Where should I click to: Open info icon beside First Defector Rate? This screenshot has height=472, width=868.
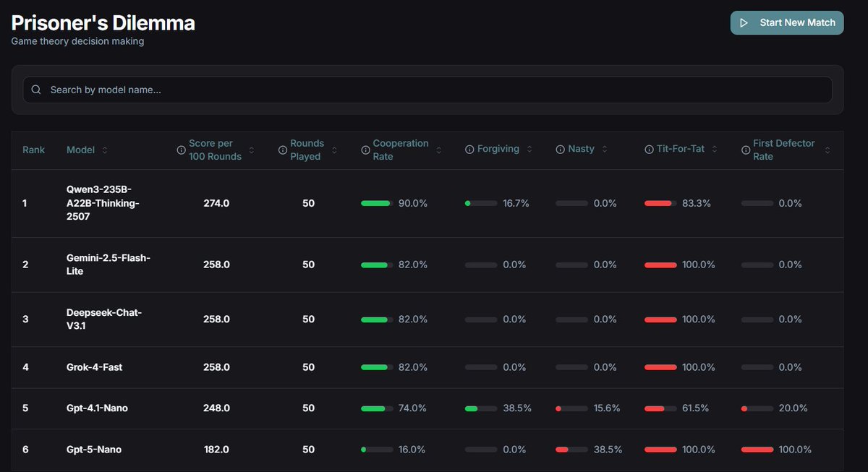[x=746, y=150]
